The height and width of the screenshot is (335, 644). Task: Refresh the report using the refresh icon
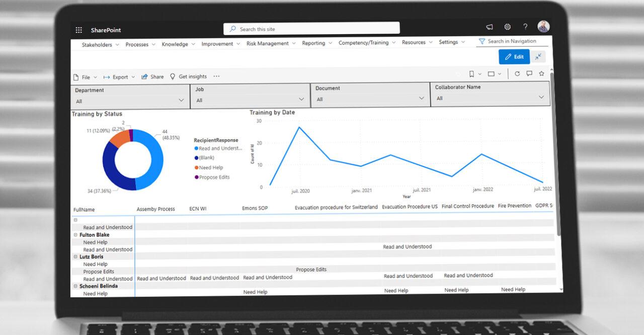coord(518,74)
